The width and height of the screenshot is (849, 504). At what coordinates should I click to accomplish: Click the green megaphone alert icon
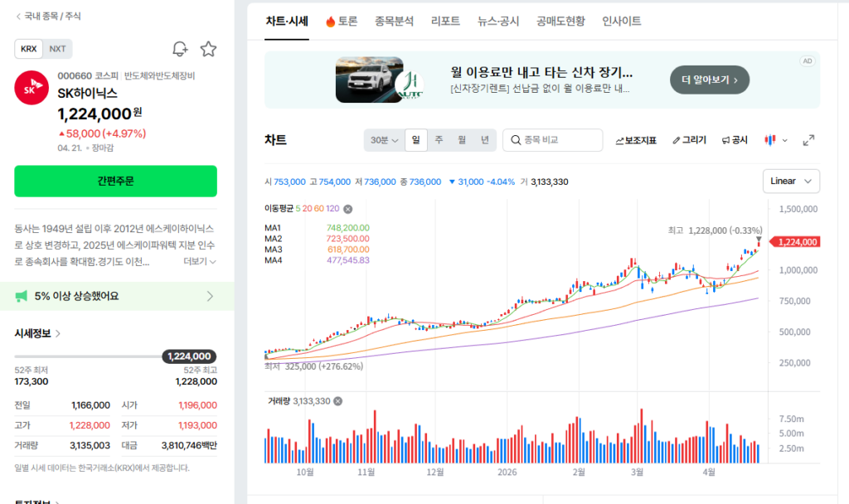click(21, 296)
